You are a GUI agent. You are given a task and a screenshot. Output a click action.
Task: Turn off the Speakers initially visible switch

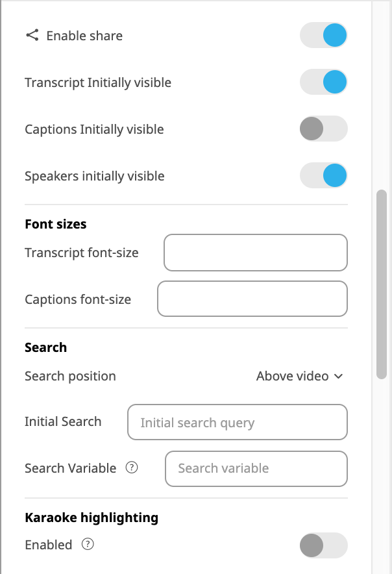pos(324,175)
